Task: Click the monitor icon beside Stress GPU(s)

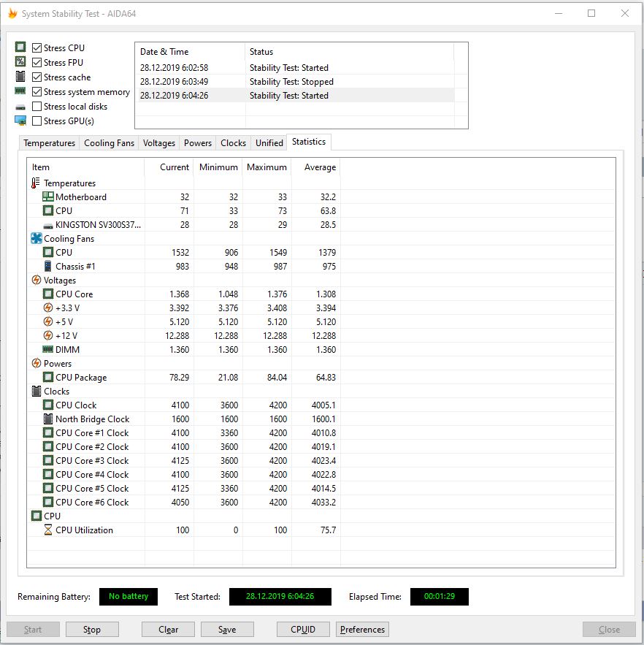Action: click(x=20, y=121)
